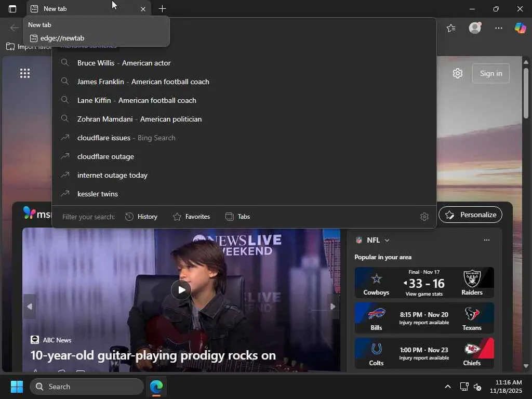
Task: Go to next news carousel slide
Action: (x=333, y=307)
